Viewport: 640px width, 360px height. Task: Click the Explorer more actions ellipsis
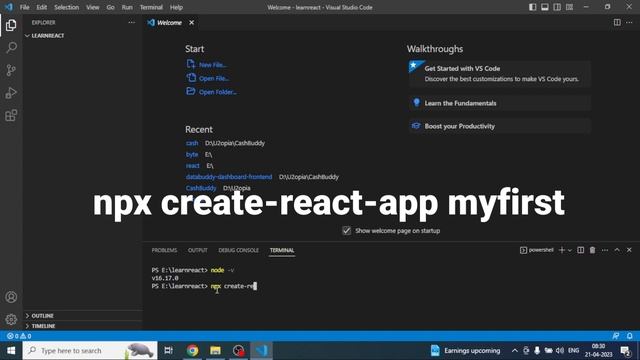(x=131, y=22)
